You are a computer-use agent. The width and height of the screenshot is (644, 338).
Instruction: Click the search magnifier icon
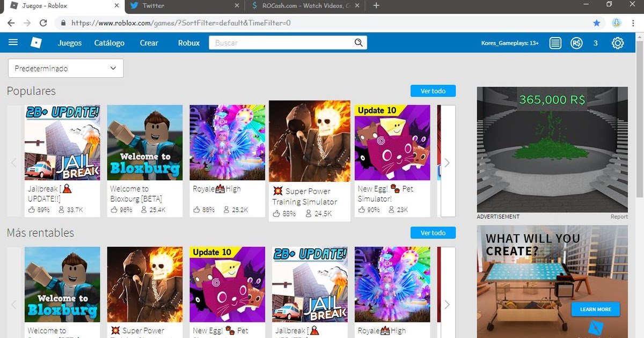pos(358,43)
